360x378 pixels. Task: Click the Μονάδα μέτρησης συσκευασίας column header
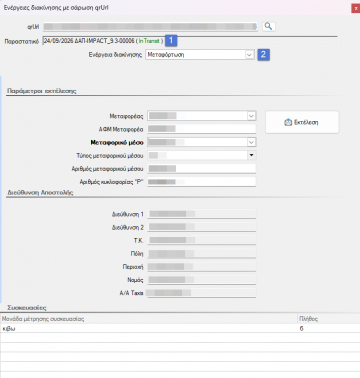[149, 319]
